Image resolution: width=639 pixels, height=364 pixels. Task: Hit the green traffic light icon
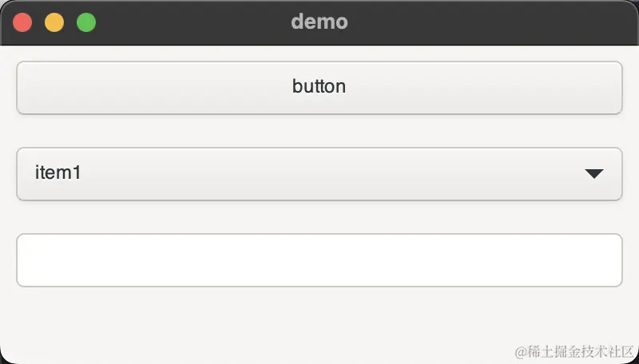(x=86, y=22)
